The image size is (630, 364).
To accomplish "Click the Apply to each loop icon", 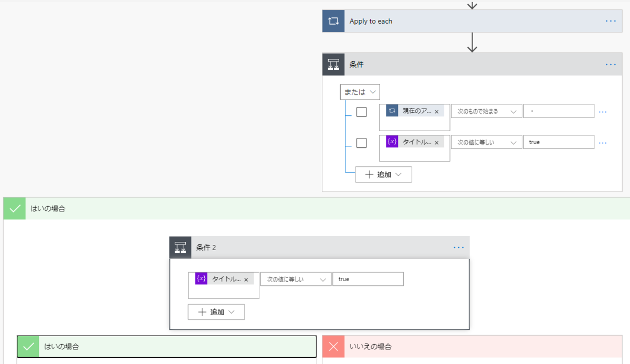I will coord(333,21).
